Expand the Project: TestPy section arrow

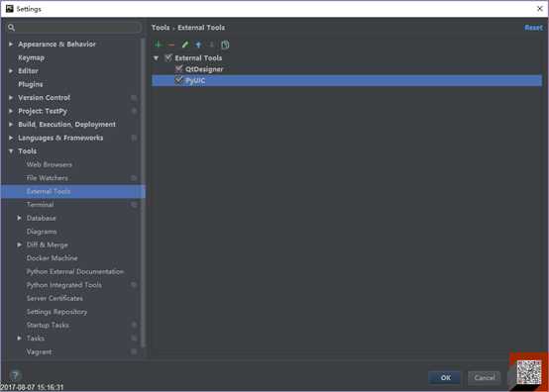11,111
